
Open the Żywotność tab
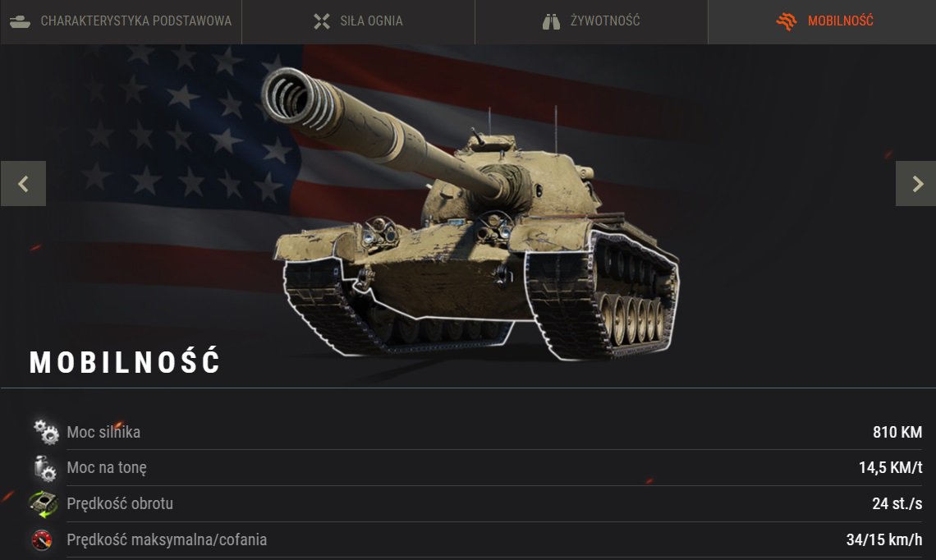[x=591, y=21]
